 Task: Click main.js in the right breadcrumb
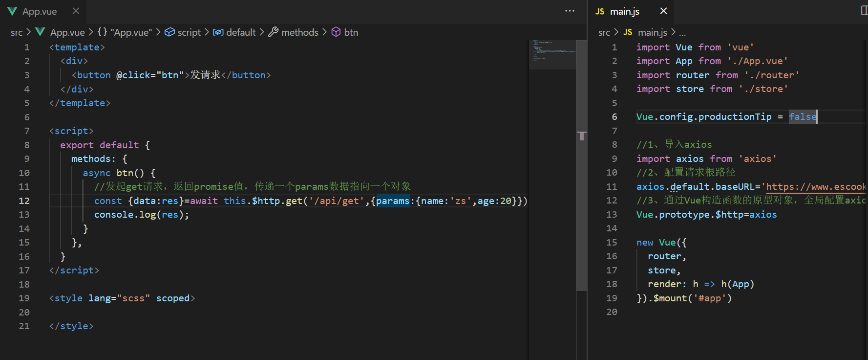[x=652, y=32]
